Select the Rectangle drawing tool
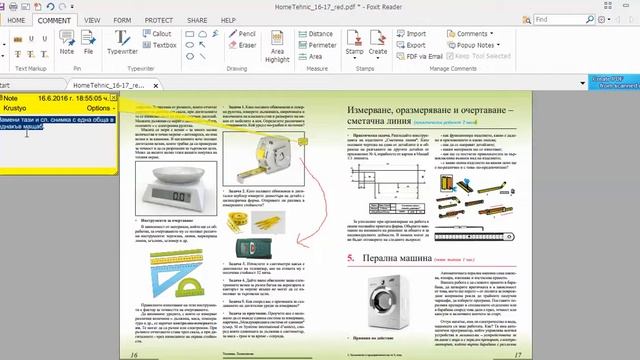 click(x=190, y=34)
